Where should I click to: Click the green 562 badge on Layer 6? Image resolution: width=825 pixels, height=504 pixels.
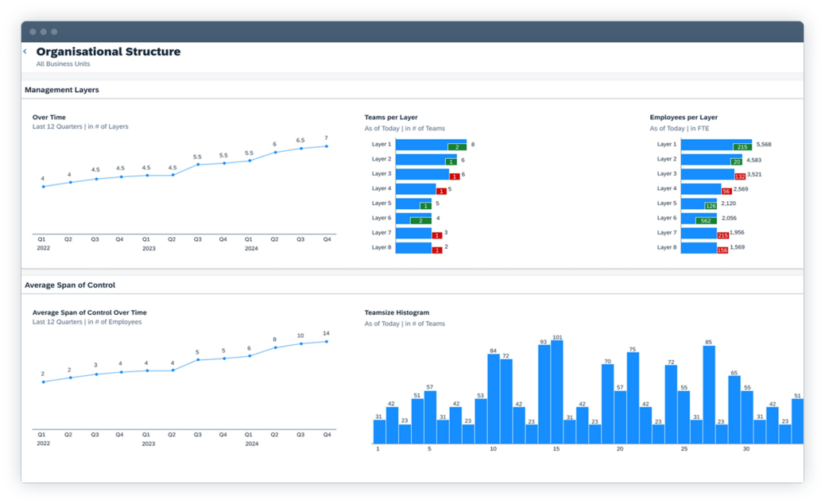point(704,221)
